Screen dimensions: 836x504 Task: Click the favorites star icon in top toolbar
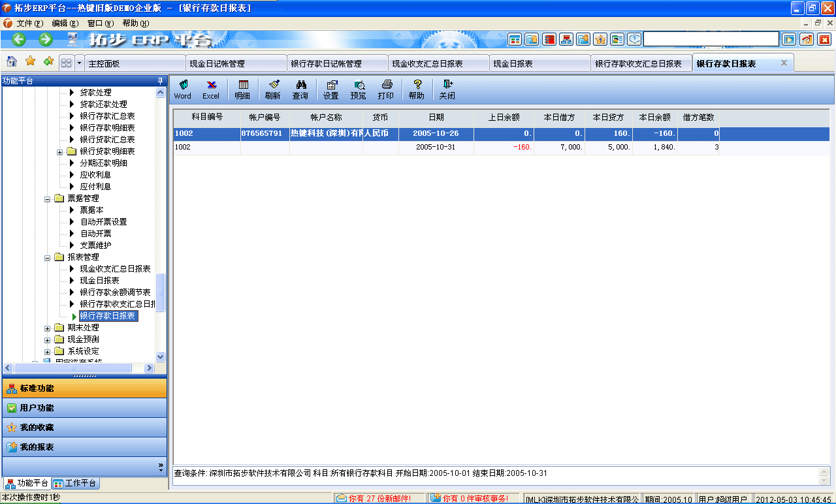click(x=600, y=39)
